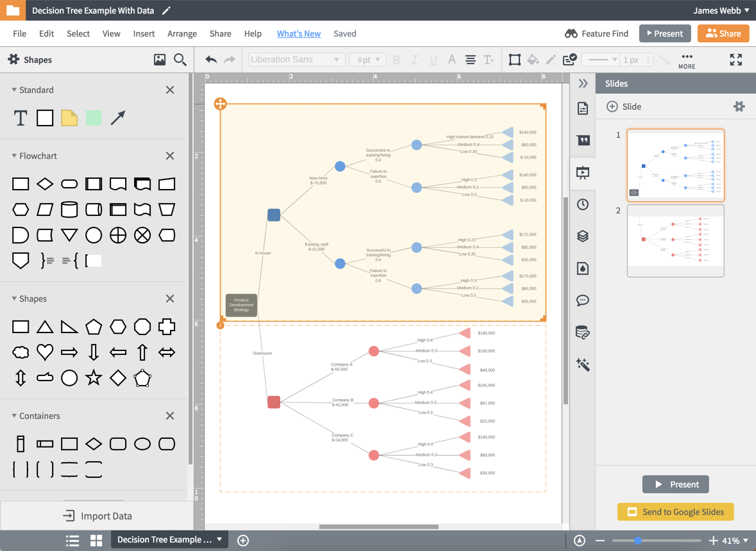
Task: Open the shapes gear settings icon
Action: (13, 59)
